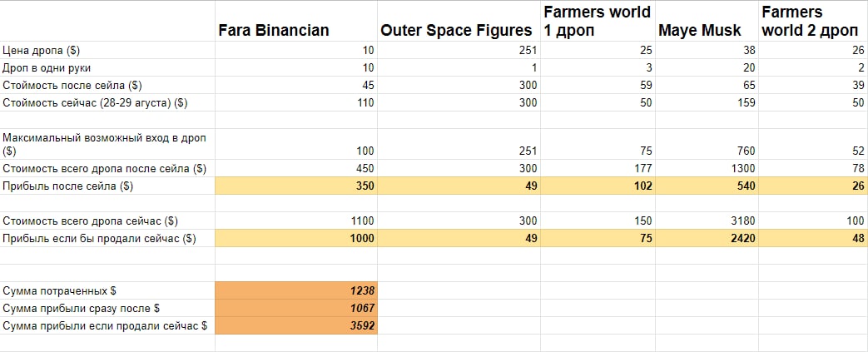Select the yellow cell with 2420

pos(707,238)
